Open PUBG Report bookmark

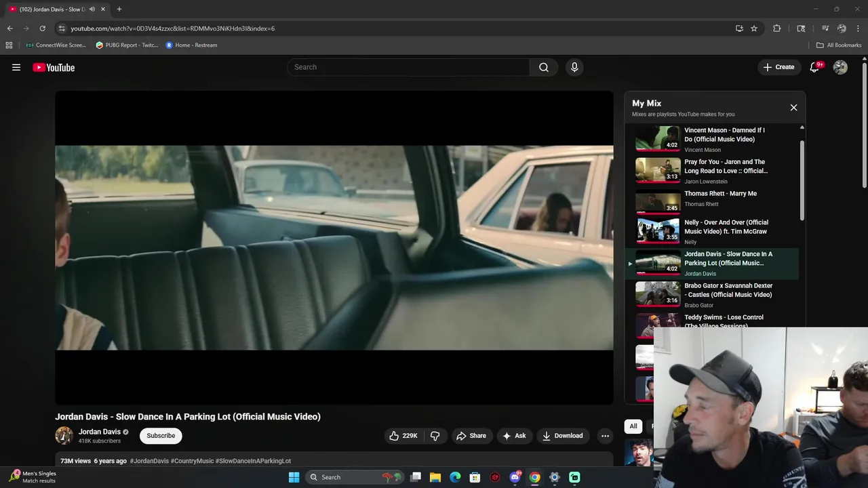[x=127, y=45]
